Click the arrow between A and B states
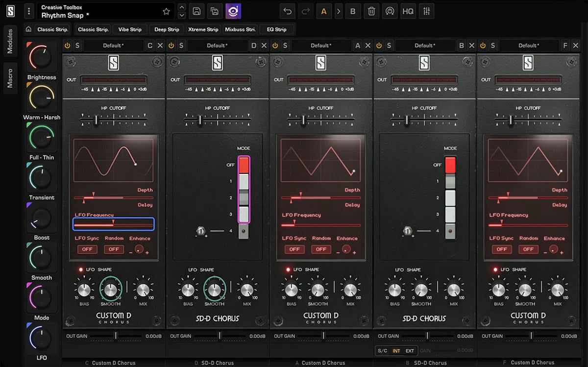Viewport: 588px width, 367px height. 338,11
